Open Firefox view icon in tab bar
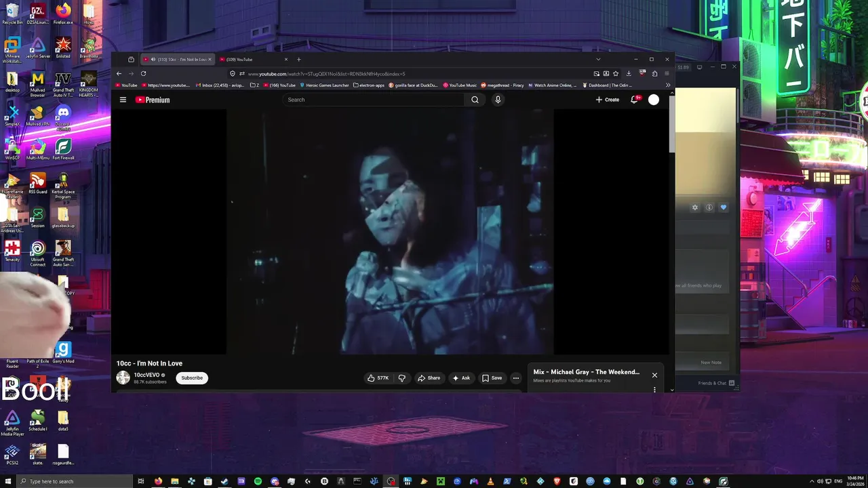Image resolution: width=868 pixels, height=488 pixels. click(131, 60)
